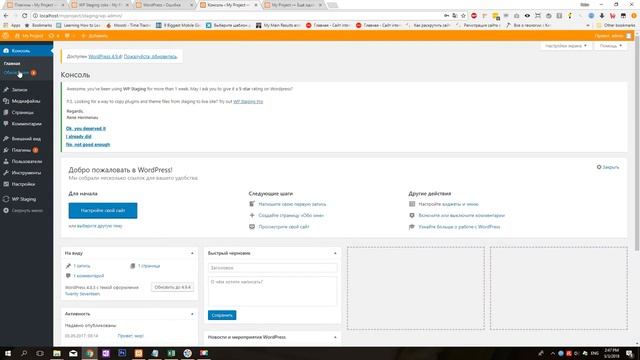Collapse the На виду widget
Viewport: 640px width, 360px height.
pos(192,253)
